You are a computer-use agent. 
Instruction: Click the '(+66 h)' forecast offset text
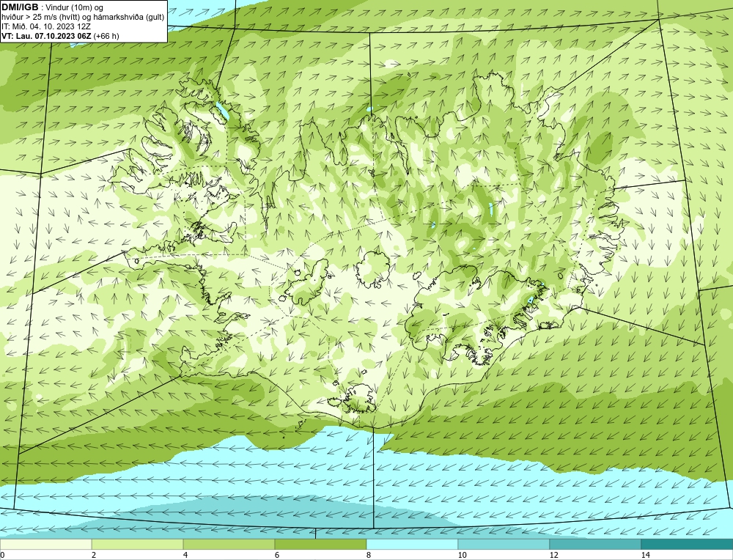pos(106,36)
